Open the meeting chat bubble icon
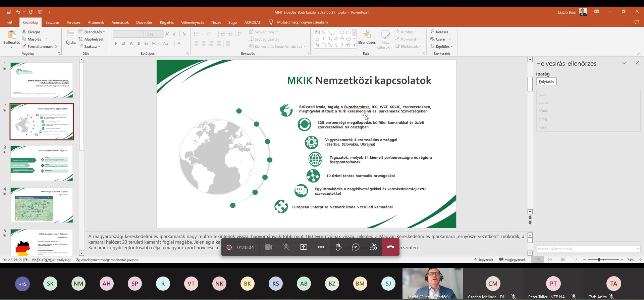644x300 pixels. 356,247
